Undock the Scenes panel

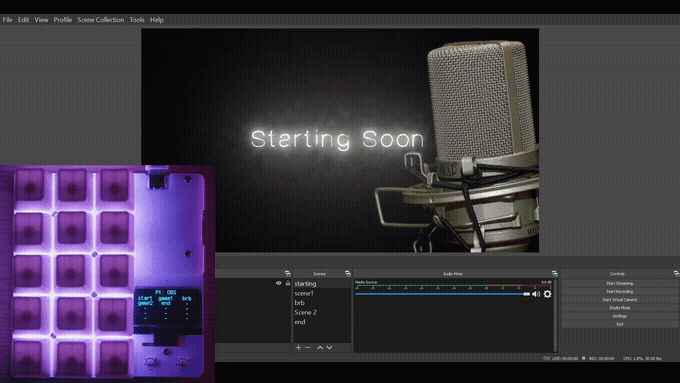click(x=347, y=274)
